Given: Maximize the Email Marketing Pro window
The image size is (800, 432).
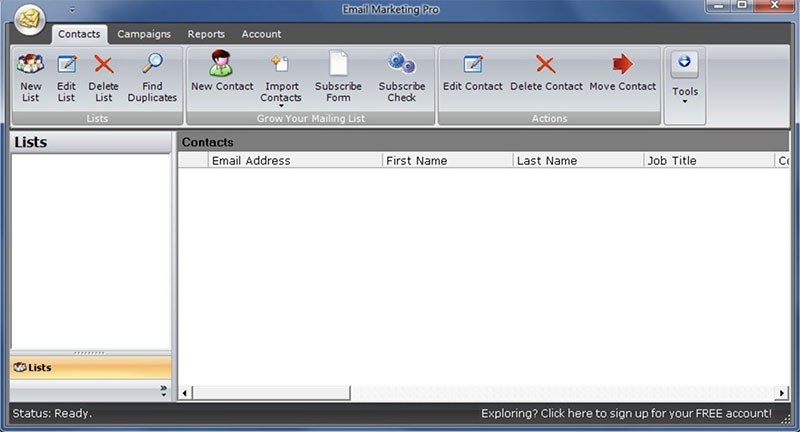Looking at the screenshot, I should tap(742, 6).
